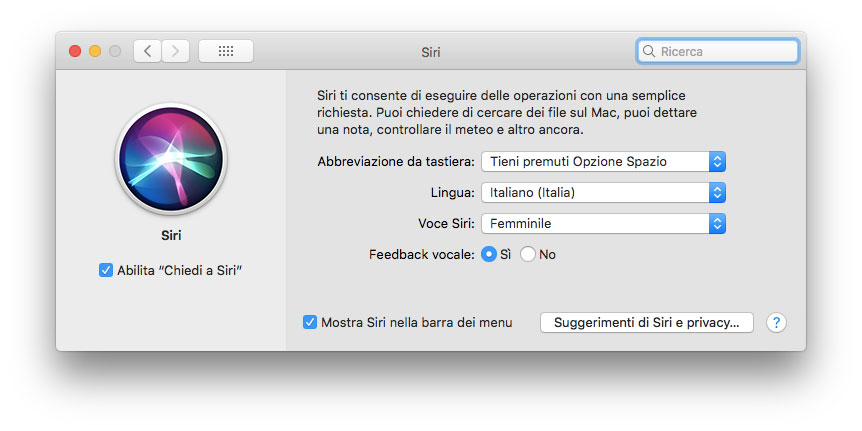This screenshot has width=862, height=431.
Task: Minimize the window with the yellow button
Action: (x=95, y=51)
